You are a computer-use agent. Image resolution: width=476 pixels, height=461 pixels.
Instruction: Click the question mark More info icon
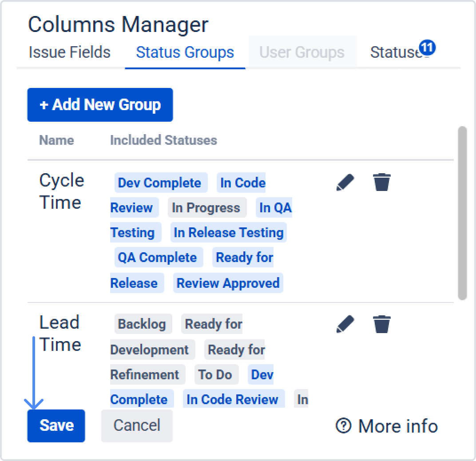pyautogui.click(x=344, y=426)
